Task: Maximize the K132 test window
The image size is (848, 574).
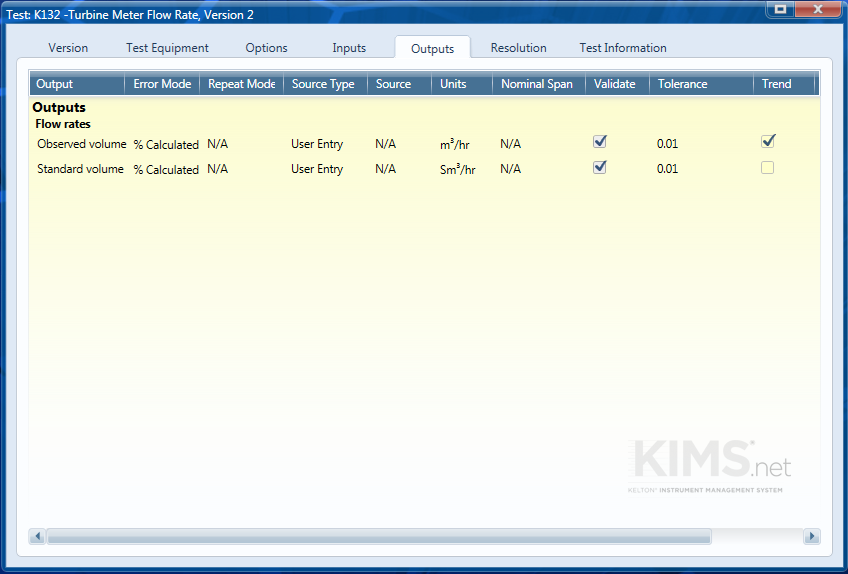Action: pyautogui.click(x=780, y=9)
